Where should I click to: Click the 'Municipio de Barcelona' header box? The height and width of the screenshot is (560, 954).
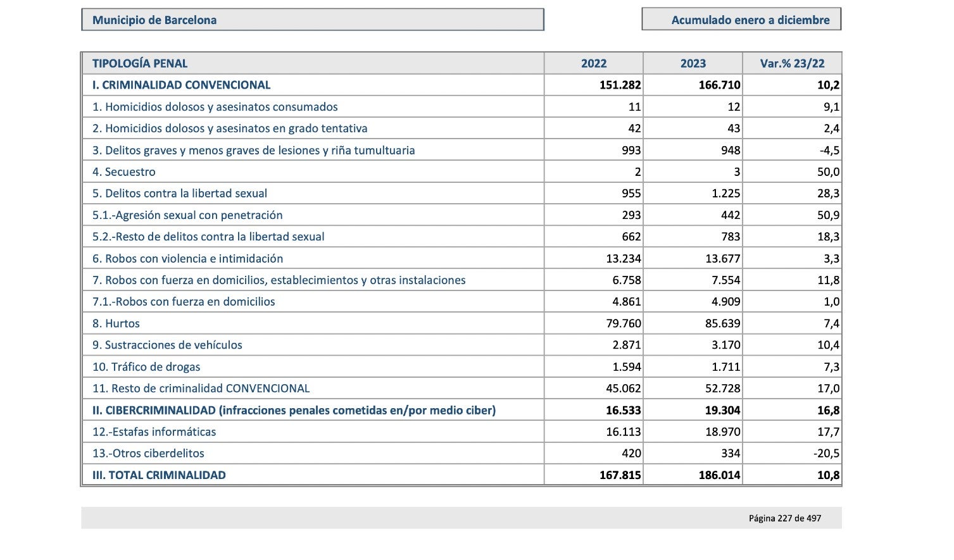pos(313,20)
